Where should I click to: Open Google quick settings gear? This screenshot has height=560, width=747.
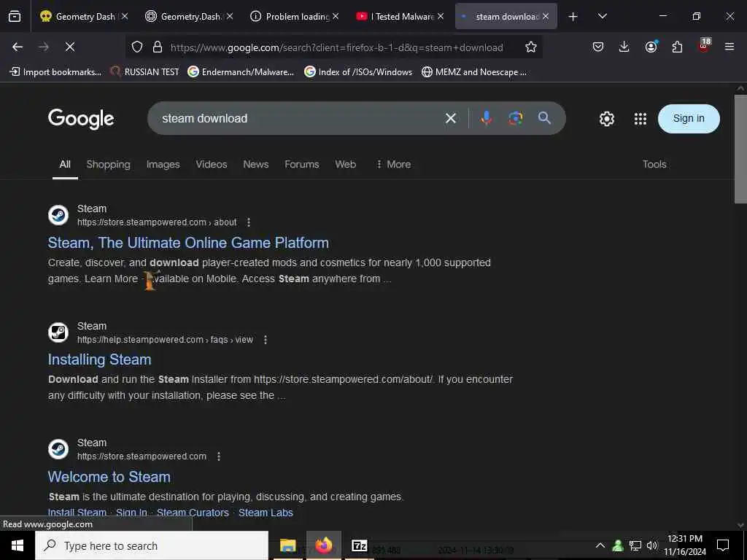point(606,119)
